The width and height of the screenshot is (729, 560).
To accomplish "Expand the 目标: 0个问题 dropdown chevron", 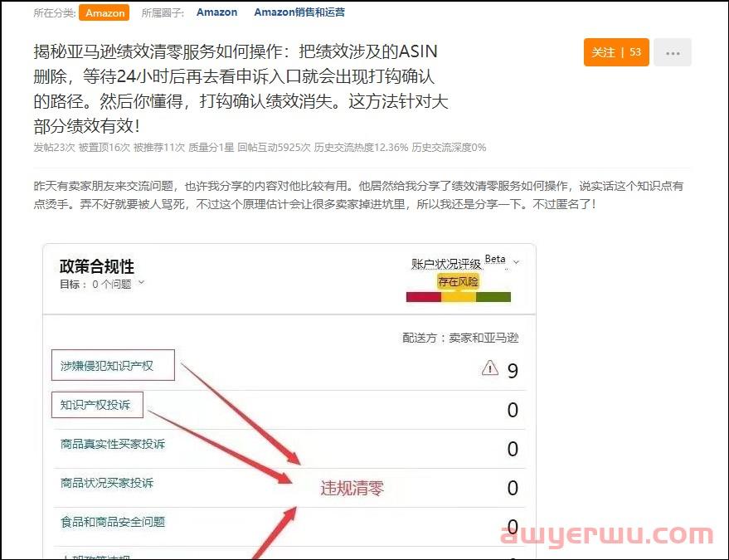I will [142, 282].
